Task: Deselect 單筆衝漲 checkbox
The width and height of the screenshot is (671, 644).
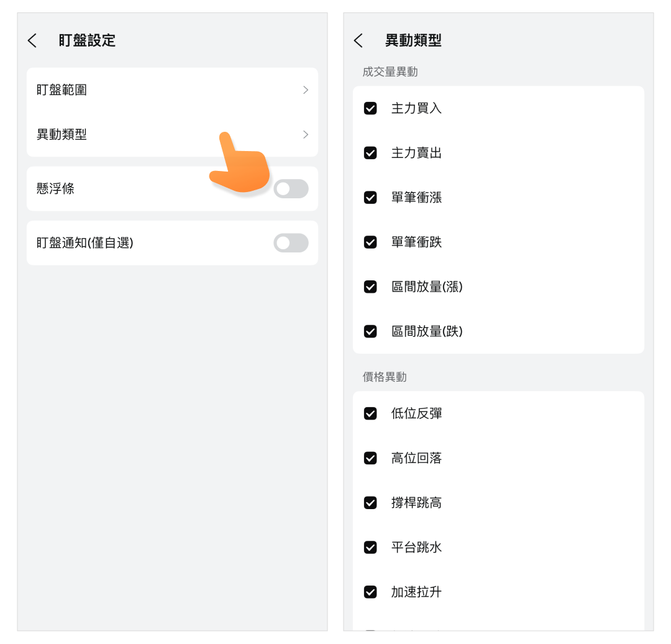Action: tap(370, 198)
